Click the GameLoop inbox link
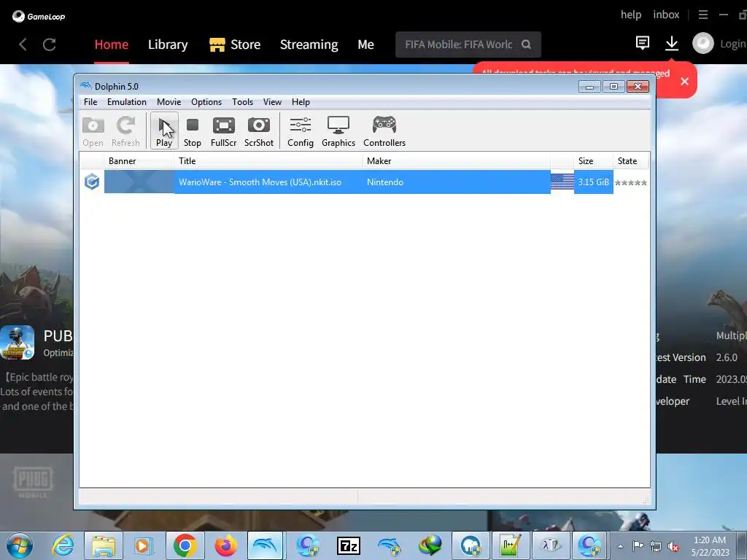The image size is (747, 560). point(666,15)
